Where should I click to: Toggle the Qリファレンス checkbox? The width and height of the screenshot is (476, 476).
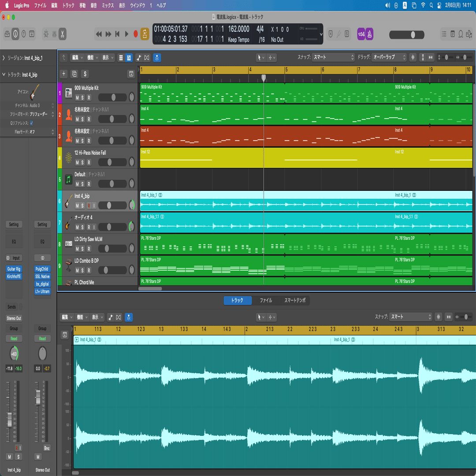click(31, 123)
